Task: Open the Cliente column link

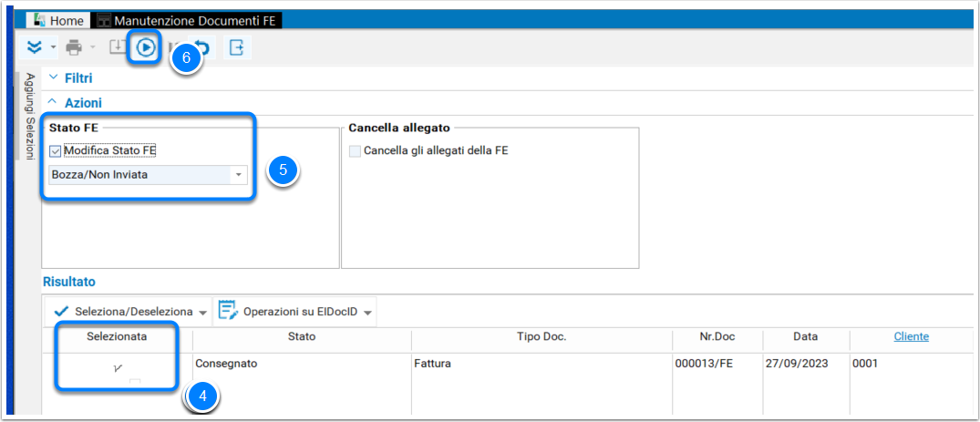Action: tap(912, 336)
